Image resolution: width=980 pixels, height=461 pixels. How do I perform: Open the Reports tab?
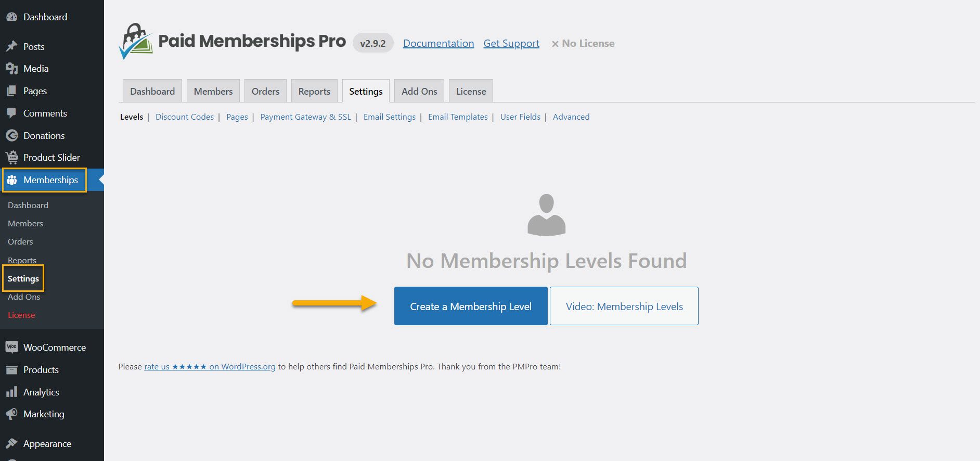[314, 91]
